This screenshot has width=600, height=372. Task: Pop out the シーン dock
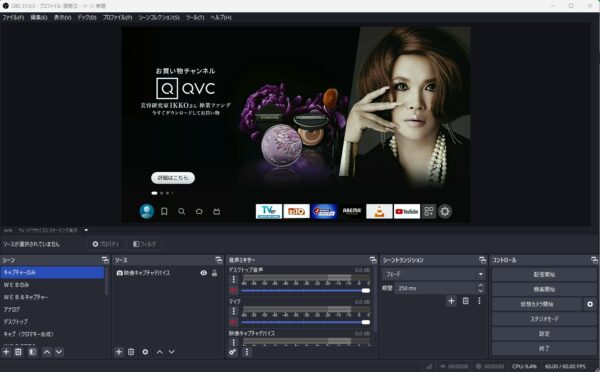click(105, 260)
